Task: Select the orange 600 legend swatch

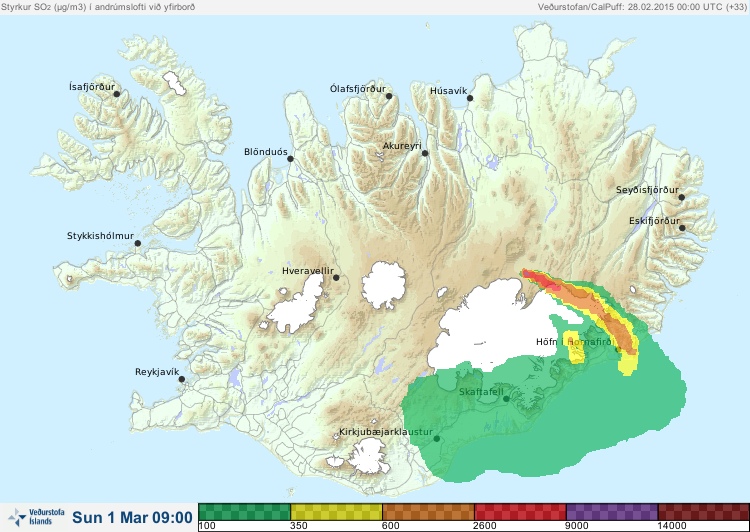Action: [428, 512]
